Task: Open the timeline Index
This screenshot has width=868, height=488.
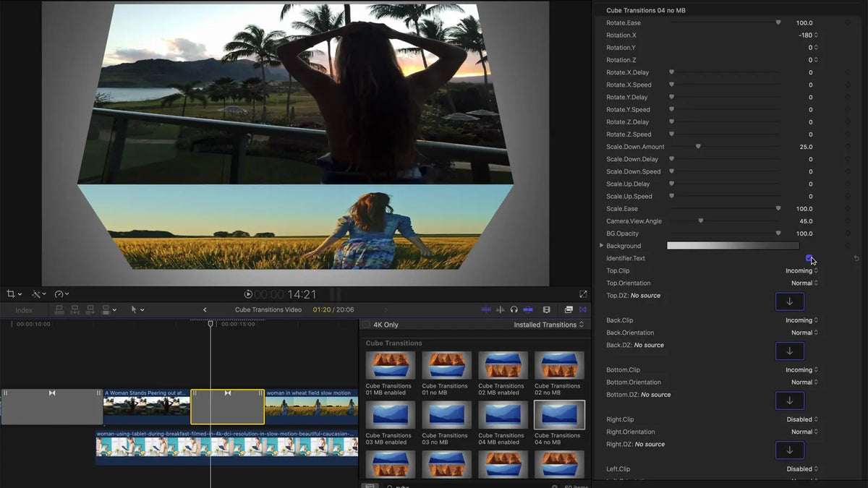Action: click(24, 310)
